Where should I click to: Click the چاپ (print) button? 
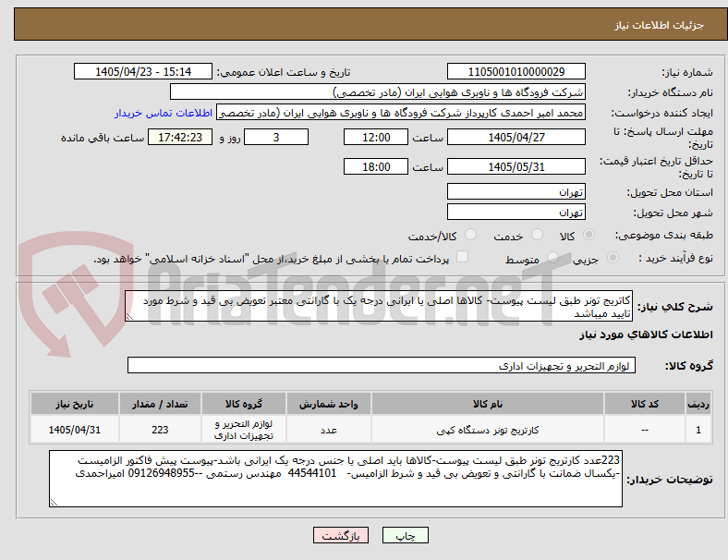click(406, 535)
